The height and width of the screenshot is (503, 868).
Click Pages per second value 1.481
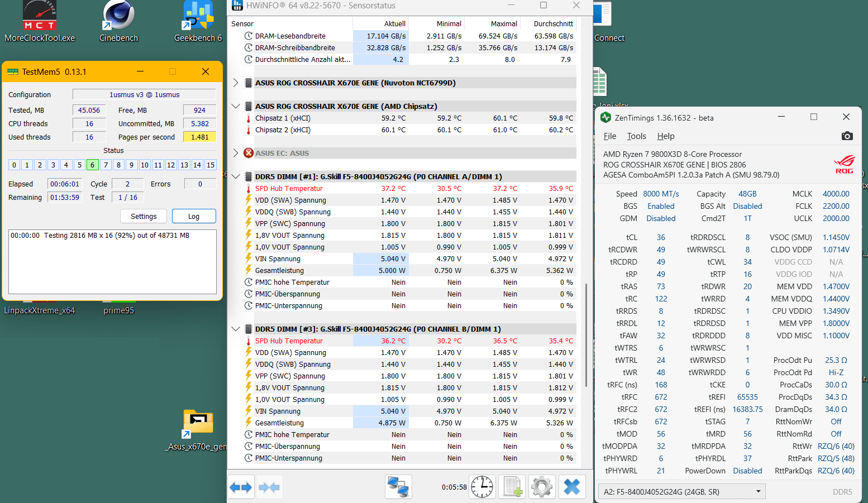[199, 137]
